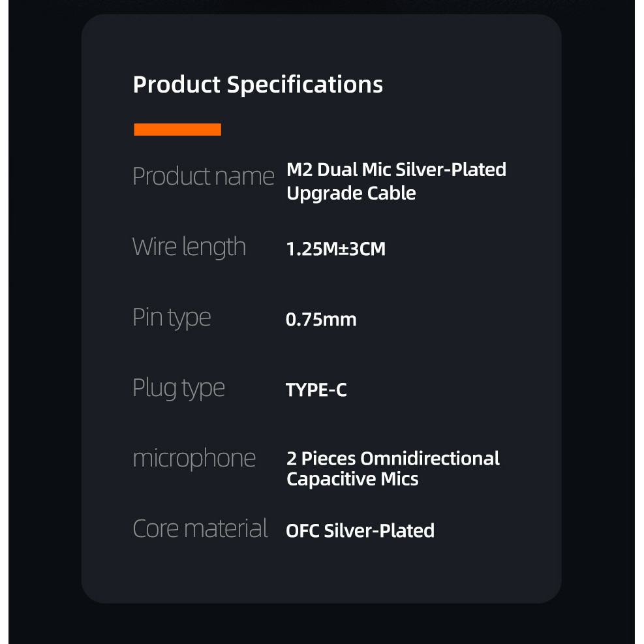Click the orange accent bar
The width and height of the screenshot is (644, 644).
[177, 129]
